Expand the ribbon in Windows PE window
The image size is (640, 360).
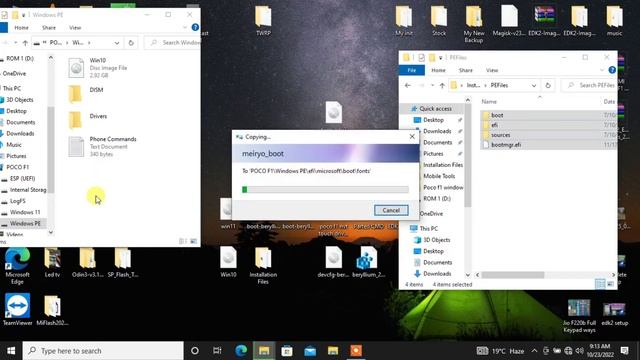coord(185,27)
